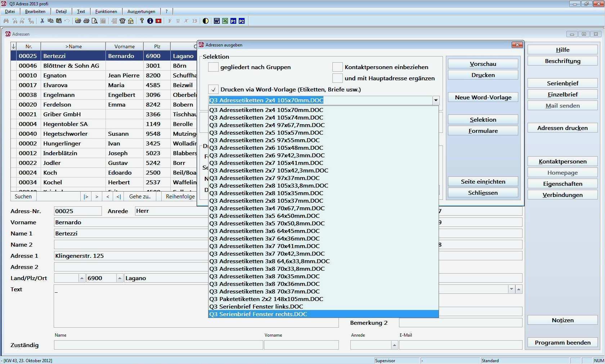
Task: Check 'Kontaktpersonen einbeziehen' option
Action: tap(337, 67)
